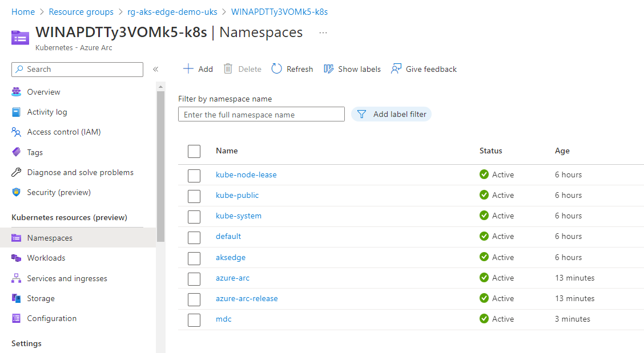The width and height of the screenshot is (644, 353).
Task: Click the Namespaces icon in sidebar
Action: (x=17, y=238)
